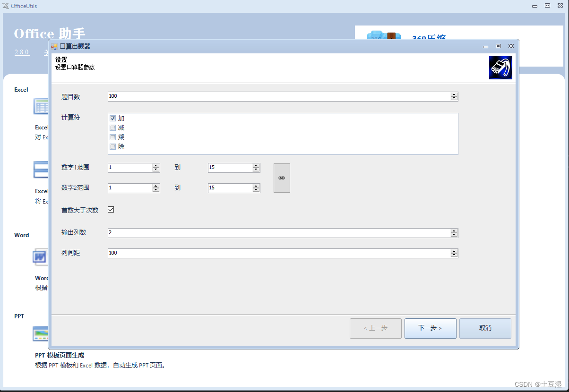Image resolution: width=569 pixels, height=392 pixels.
Task: Open first Excel tool icon in OfficeUtils window
Action: [x=41, y=107]
